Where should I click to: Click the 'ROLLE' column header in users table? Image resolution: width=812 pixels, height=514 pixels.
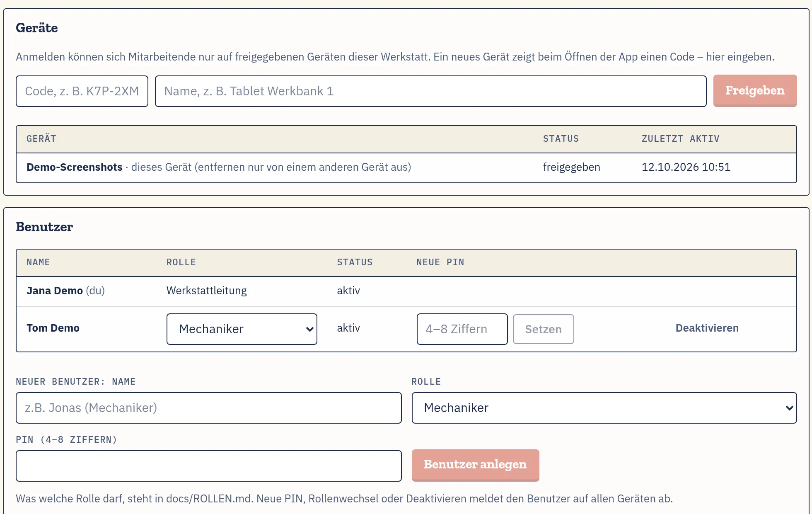click(181, 262)
